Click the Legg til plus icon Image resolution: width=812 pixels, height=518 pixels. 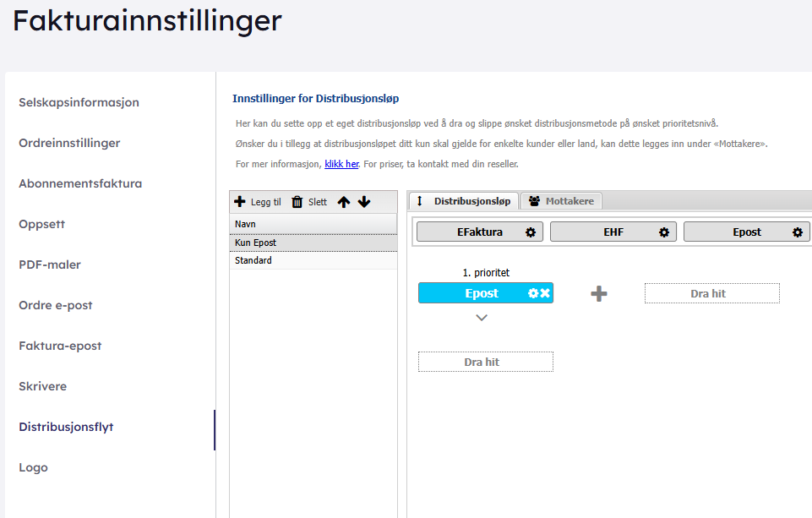[x=240, y=202]
